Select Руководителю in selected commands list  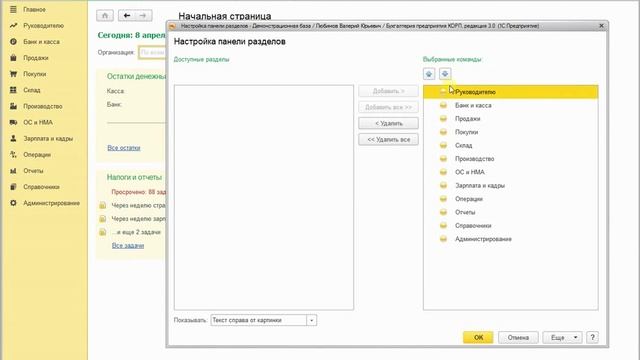pos(511,92)
